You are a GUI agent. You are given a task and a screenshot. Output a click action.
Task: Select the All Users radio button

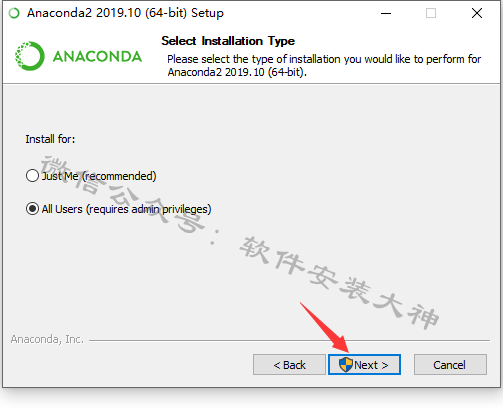(32, 209)
